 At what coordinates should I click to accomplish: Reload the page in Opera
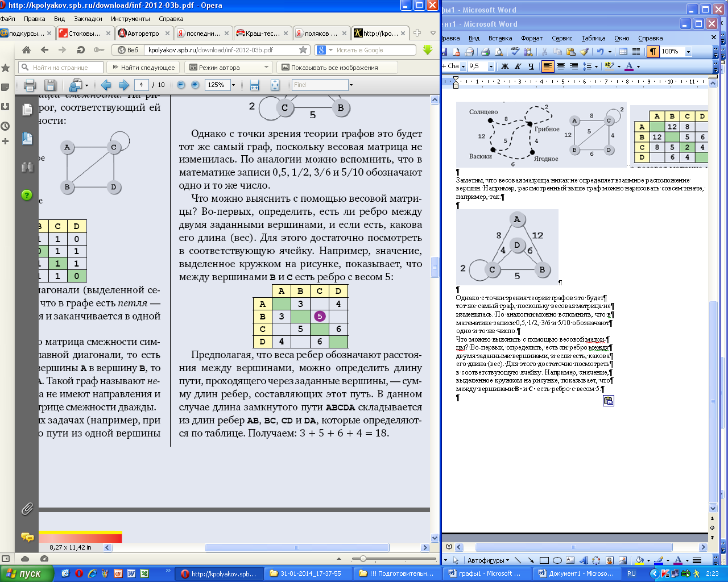coord(81,50)
